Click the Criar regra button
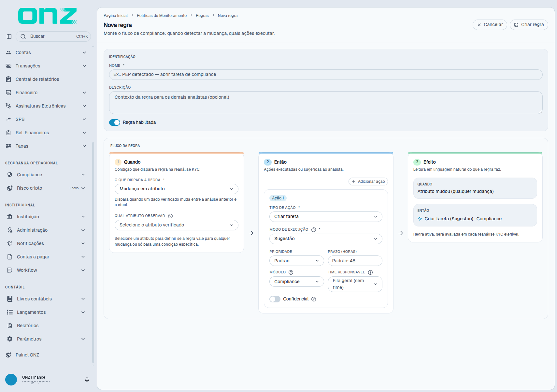The image size is (557, 392). (x=529, y=25)
